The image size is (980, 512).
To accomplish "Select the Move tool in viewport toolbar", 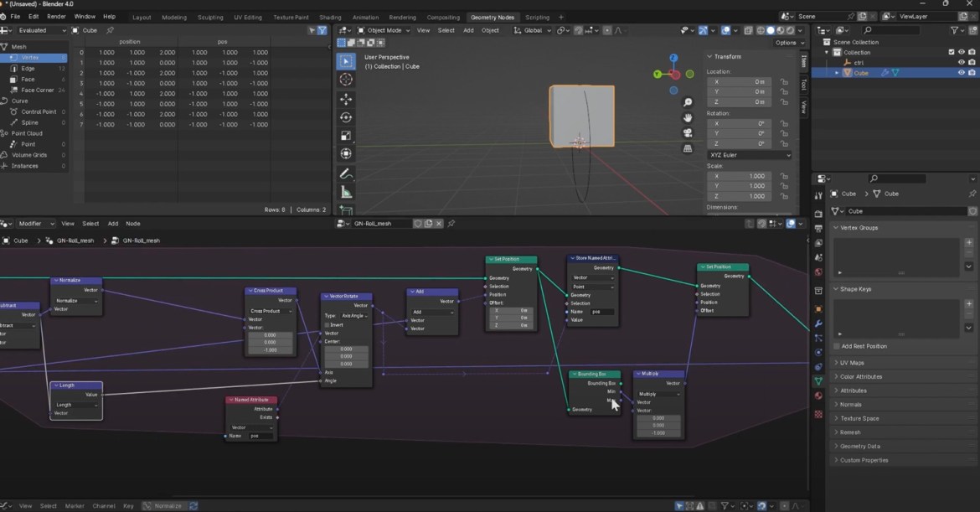I will point(346,99).
